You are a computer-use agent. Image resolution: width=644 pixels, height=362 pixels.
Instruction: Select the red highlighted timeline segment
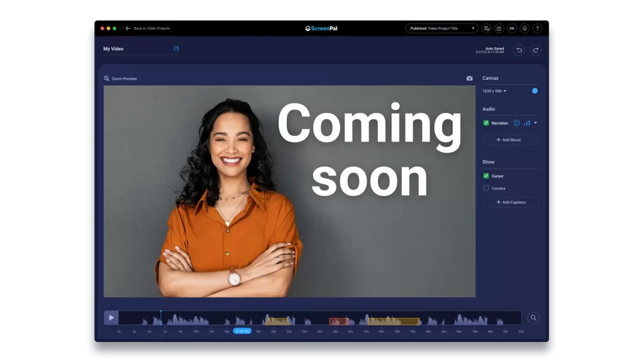pyautogui.click(x=339, y=321)
